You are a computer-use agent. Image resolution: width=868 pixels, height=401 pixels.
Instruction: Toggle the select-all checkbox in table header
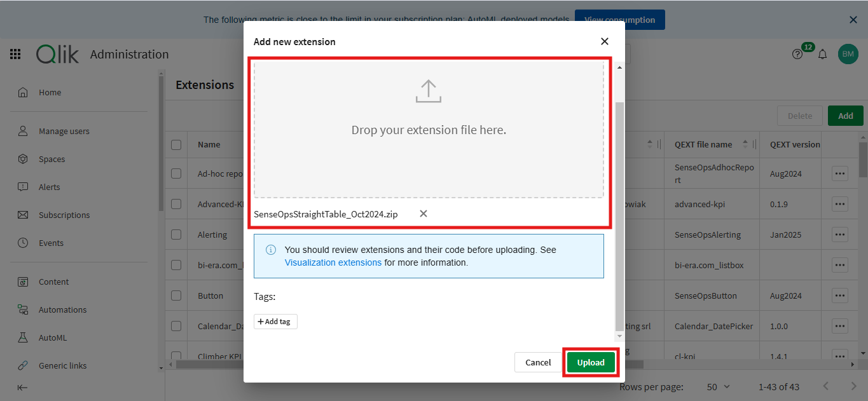tap(176, 144)
